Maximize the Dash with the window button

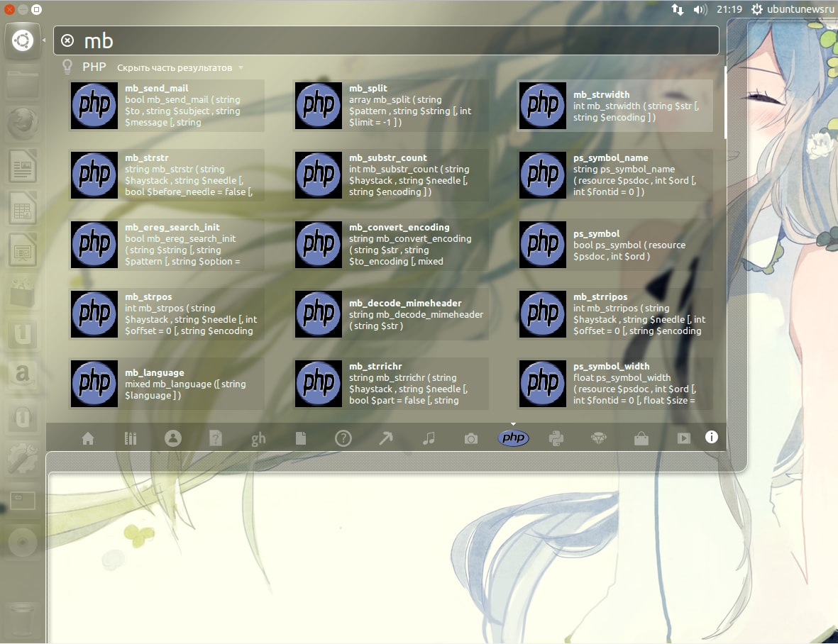36,9
